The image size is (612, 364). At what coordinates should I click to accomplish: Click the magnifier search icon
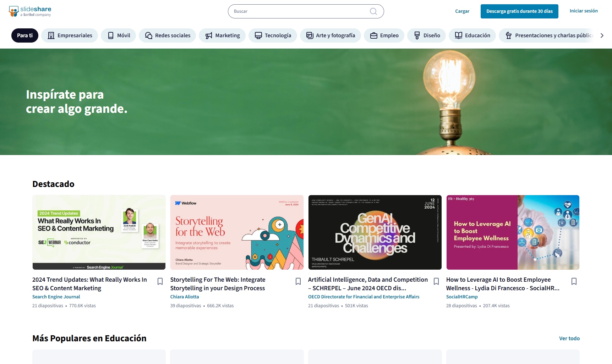[x=373, y=11]
